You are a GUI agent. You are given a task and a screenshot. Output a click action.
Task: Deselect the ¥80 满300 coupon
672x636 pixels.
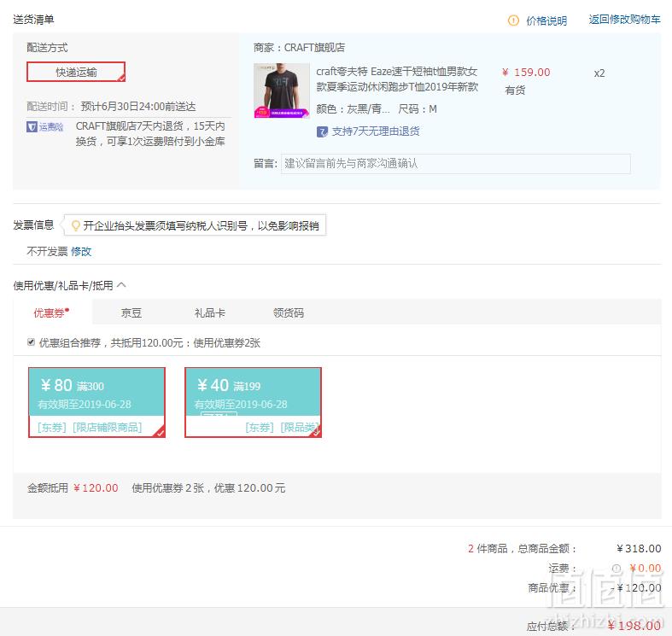tap(96, 402)
